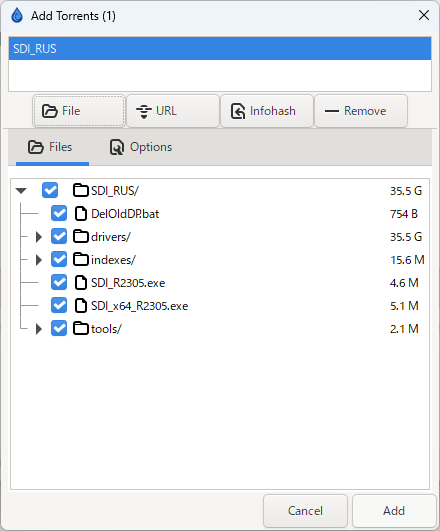Collapse the SDI_RUS root folder
Image resolution: width=440 pixels, height=531 pixels.
[x=21, y=191]
